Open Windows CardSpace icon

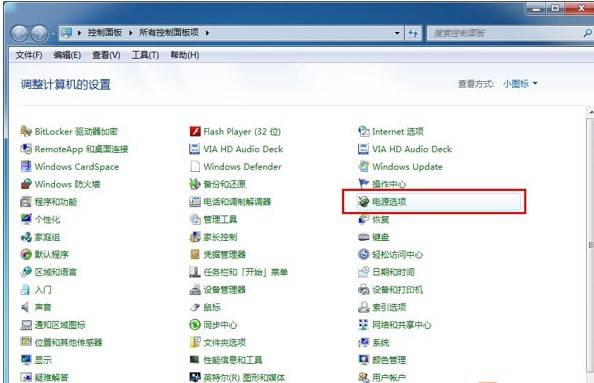coord(26,166)
